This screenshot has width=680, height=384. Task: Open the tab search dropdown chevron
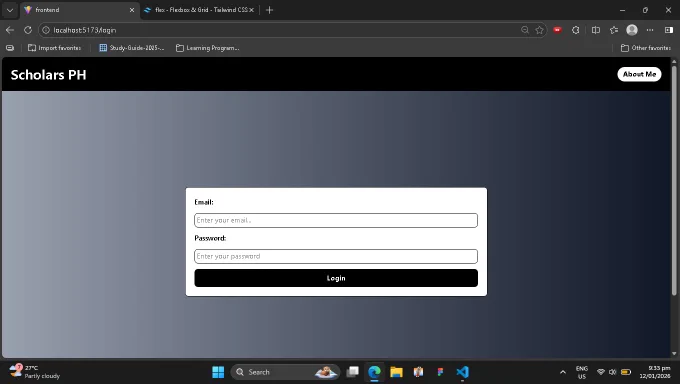point(10,10)
